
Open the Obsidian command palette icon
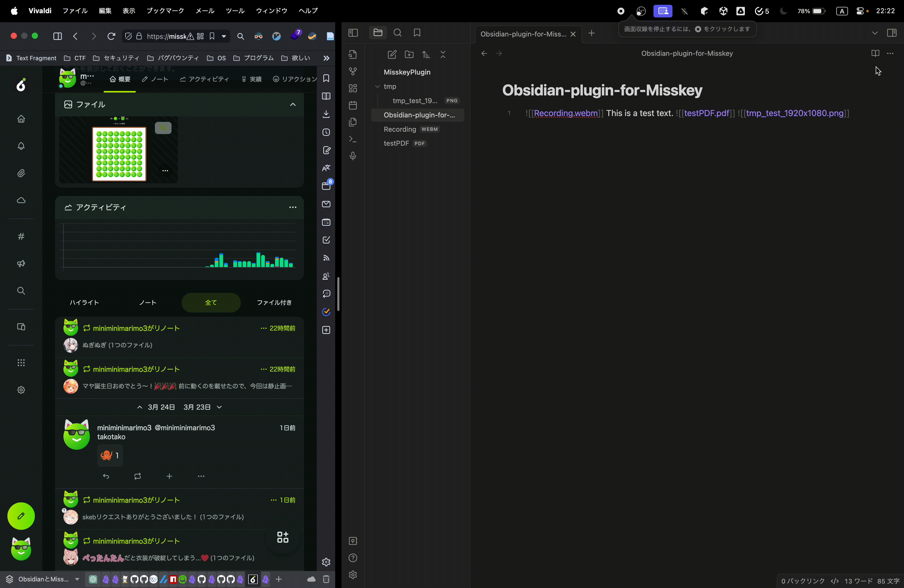pyautogui.click(x=353, y=139)
